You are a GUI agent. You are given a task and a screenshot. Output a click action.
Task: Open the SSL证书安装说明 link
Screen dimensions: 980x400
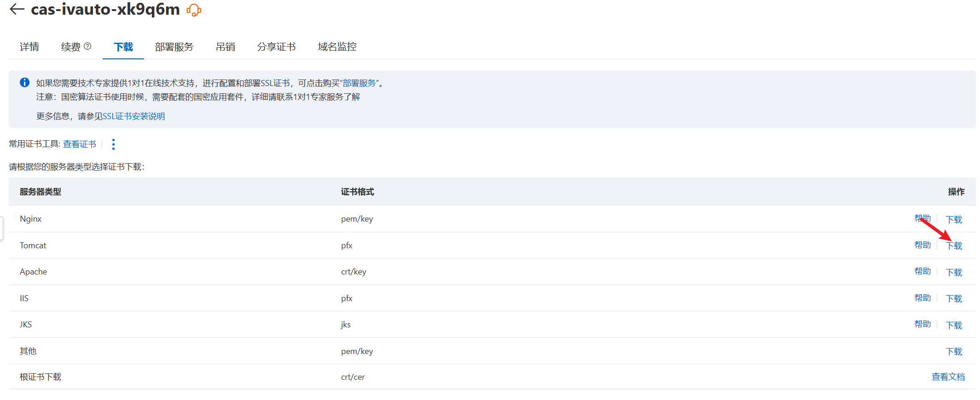(133, 116)
